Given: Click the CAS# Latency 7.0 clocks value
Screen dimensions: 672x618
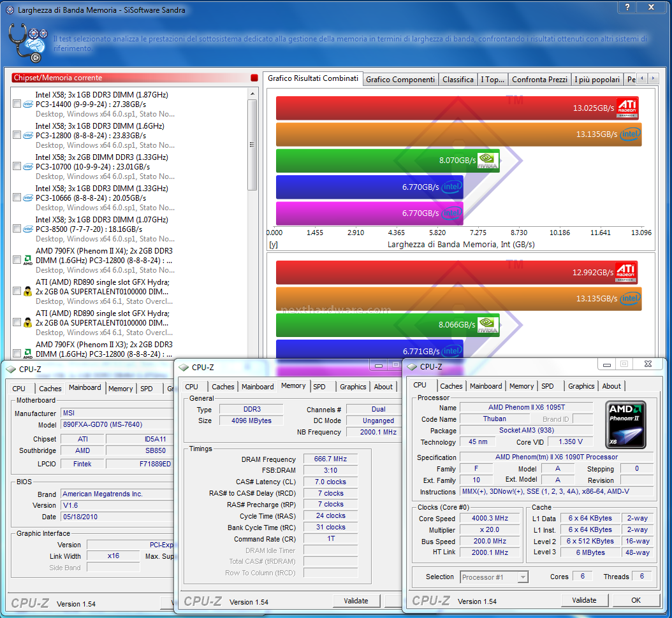Looking at the screenshot, I should 330,482.
